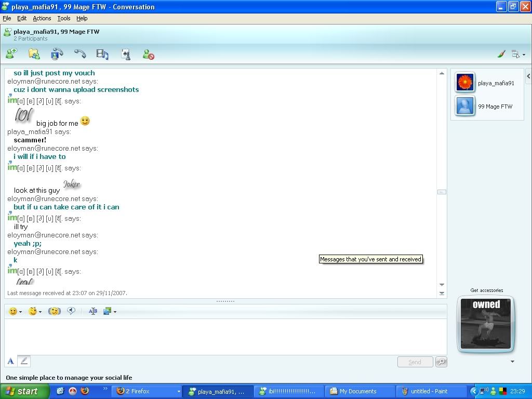The image size is (532, 399).
Task: Block contact using the block icon
Action: pyautogui.click(x=148, y=54)
